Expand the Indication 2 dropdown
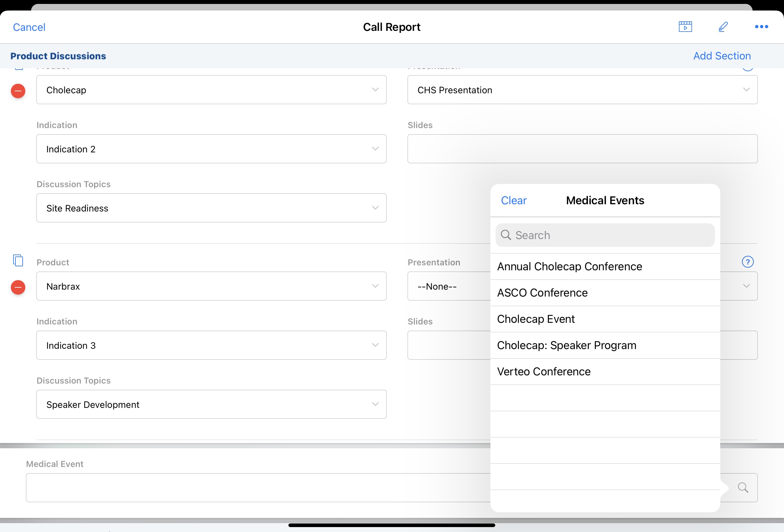The image size is (784, 532). (211, 149)
